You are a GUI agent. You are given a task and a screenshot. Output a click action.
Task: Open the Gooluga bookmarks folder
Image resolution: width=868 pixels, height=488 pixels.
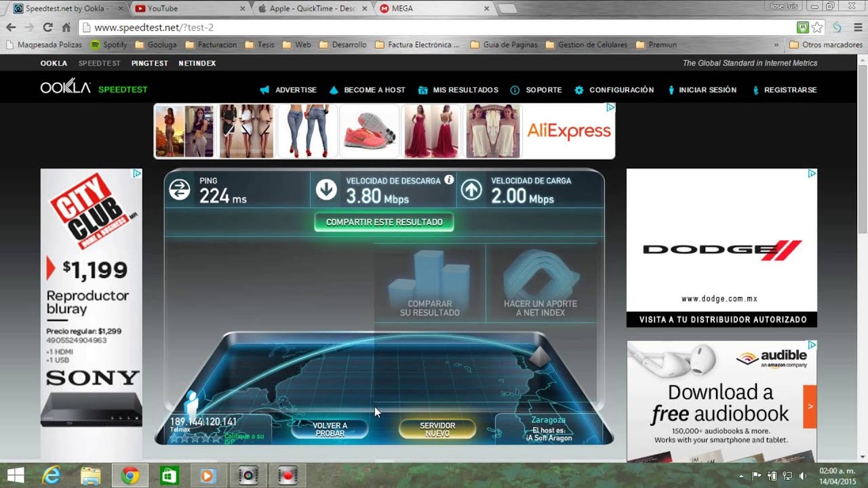[x=156, y=45]
